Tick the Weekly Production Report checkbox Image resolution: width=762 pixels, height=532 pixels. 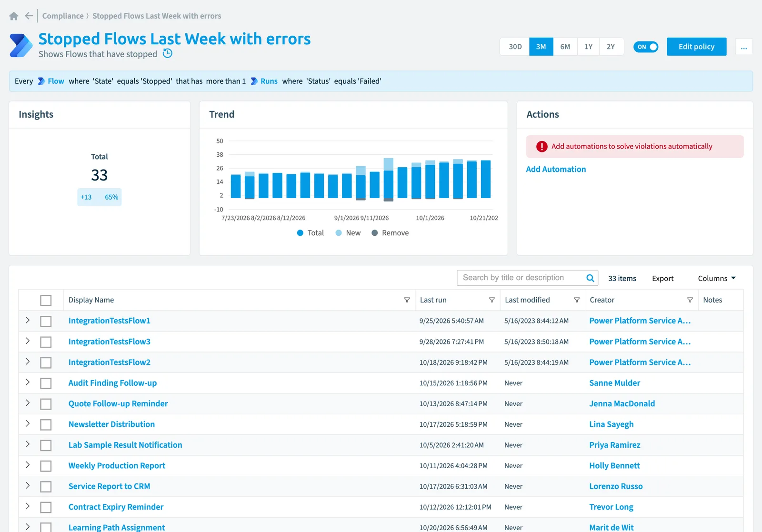pyautogui.click(x=46, y=466)
